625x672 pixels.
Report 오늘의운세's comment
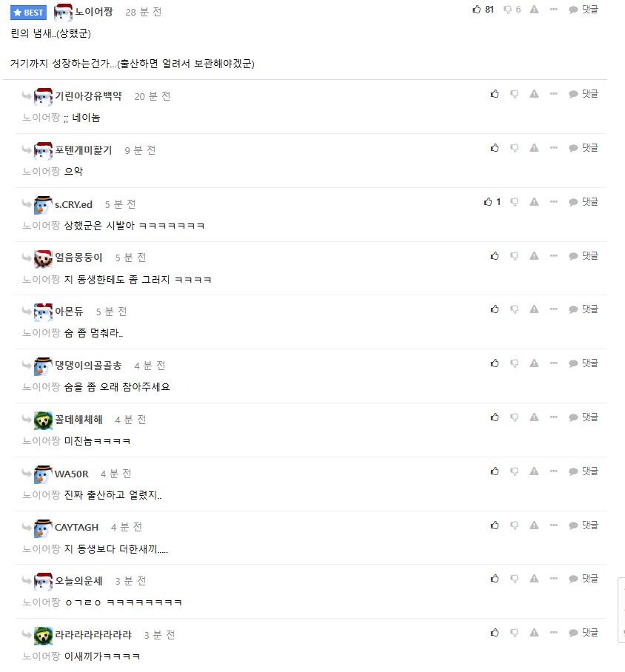533,579
